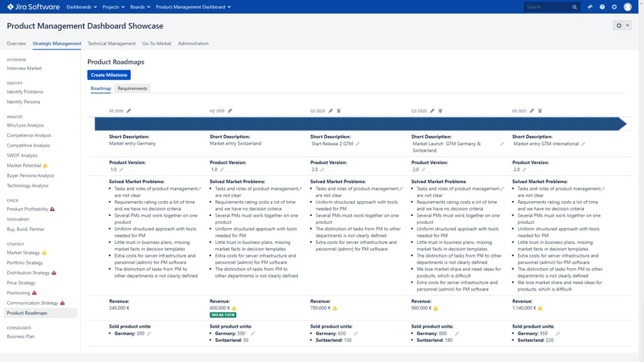644x362 pixels.
Task: Open the dashboard gear dropdown at right
Action: point(622,26)
